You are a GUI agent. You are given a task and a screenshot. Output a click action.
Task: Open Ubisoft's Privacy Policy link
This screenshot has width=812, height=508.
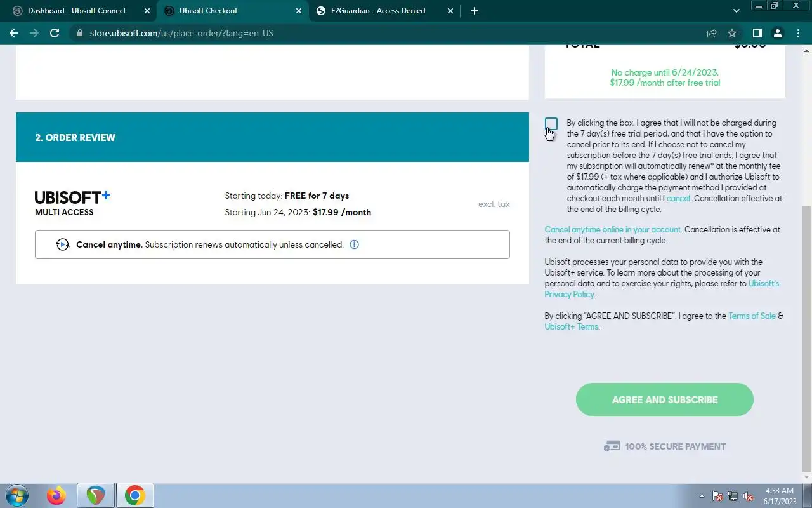[662, 289]
